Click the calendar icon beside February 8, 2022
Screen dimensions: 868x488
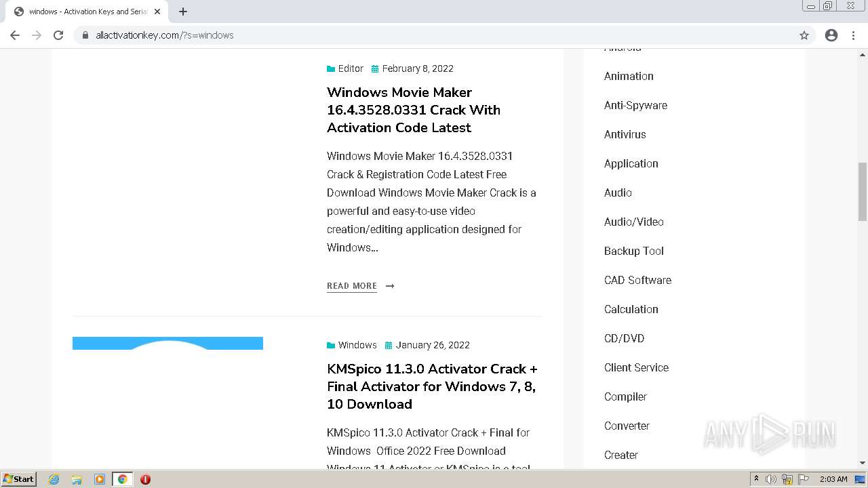coord(375,68)
